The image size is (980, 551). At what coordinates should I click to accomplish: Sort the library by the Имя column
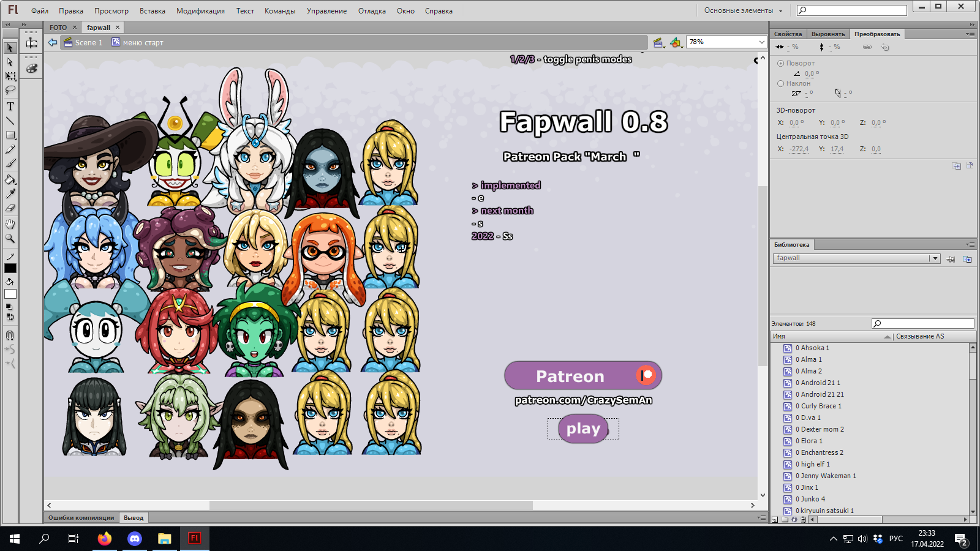pos(832,336)
